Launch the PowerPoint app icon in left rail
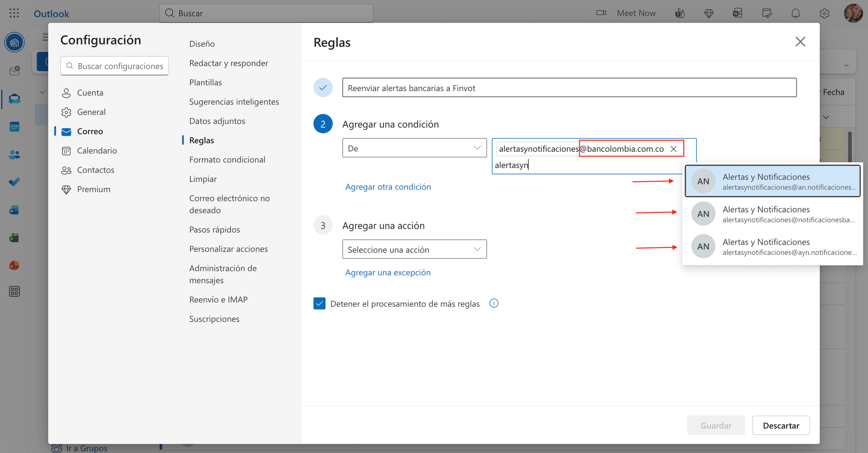The width and height of the screenshot is (868, 453). tap(14, 266)
